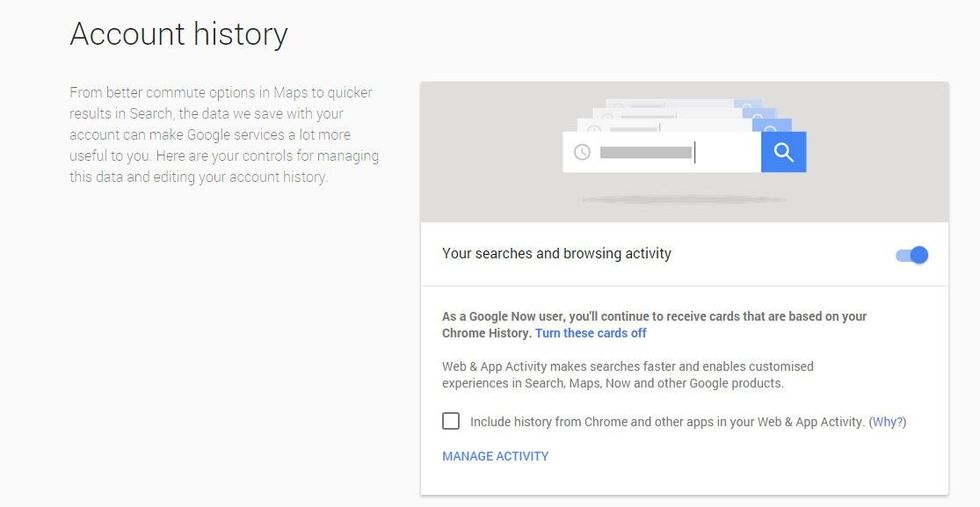The width and height of the screenshot is (980, 507).
Task: Open the 'Turn these cards off' link
Action: pyautogui.click(x=591, y=333)
